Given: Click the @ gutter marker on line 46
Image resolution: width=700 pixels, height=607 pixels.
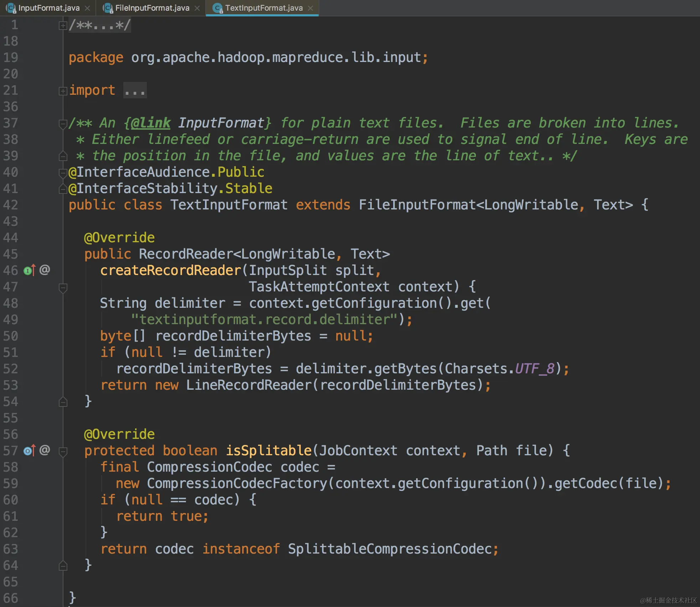Looking at the screenshot, I should coord(45,270).
